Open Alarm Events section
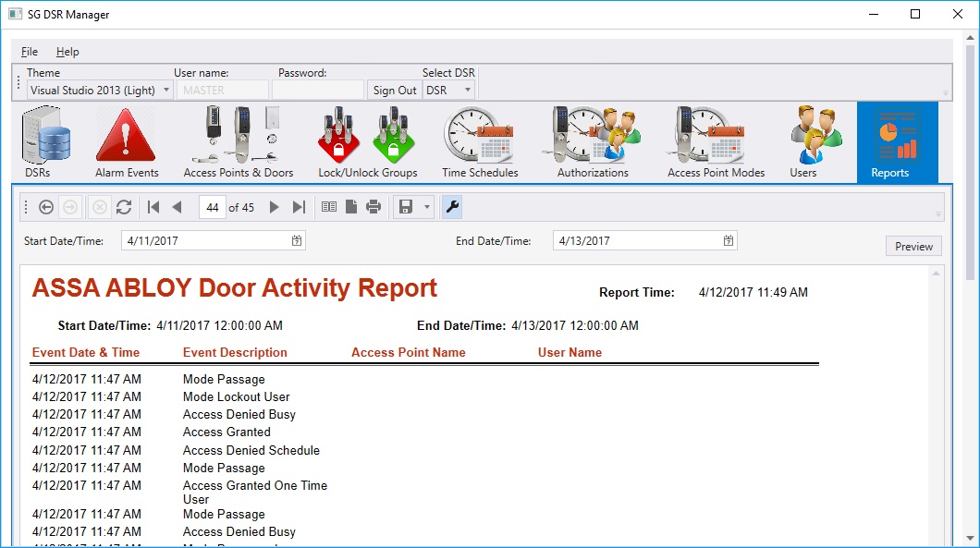 127,142
